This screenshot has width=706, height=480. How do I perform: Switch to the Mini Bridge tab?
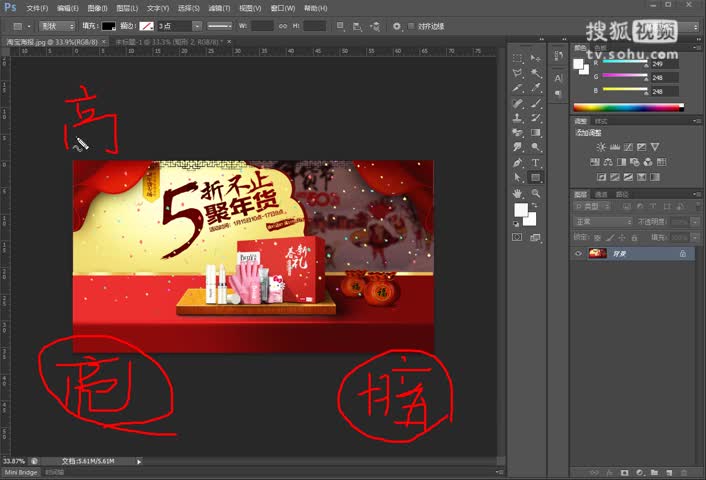click(x=21, y=472)
